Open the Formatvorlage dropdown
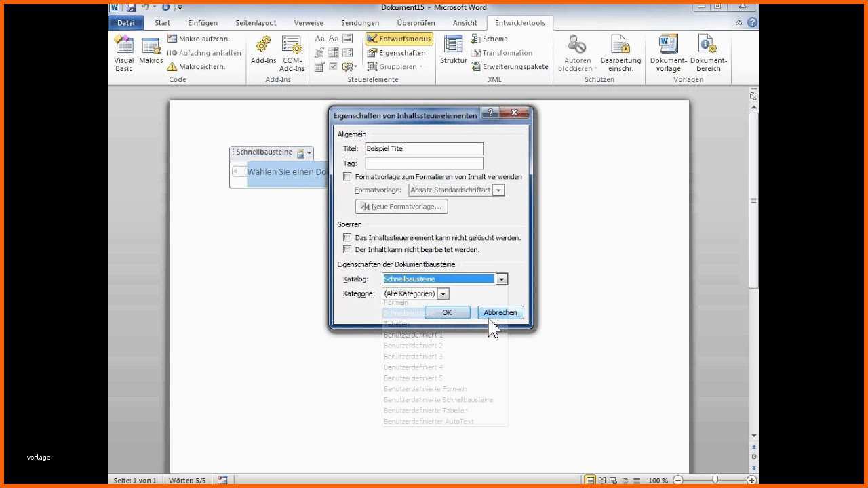This screenshot has height=488, width=868. coord(498,190)
